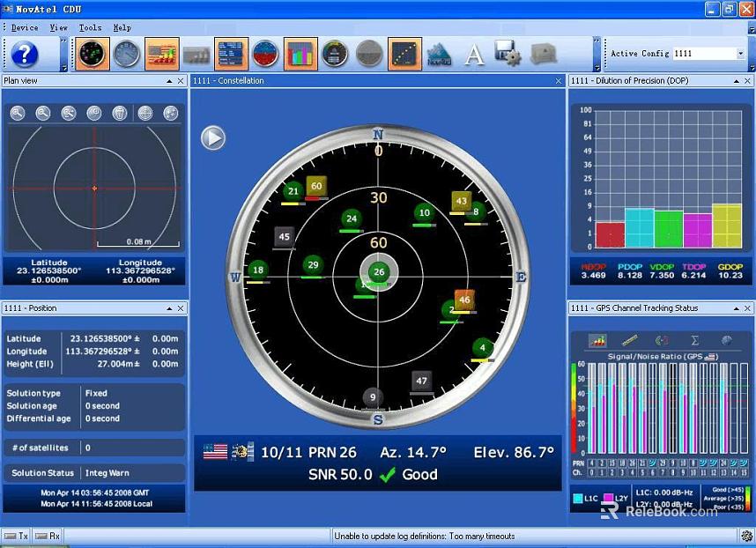Click first zoom magnifier in Plan view
This screenshot has height=548, width=756.
tap(18, 114)
